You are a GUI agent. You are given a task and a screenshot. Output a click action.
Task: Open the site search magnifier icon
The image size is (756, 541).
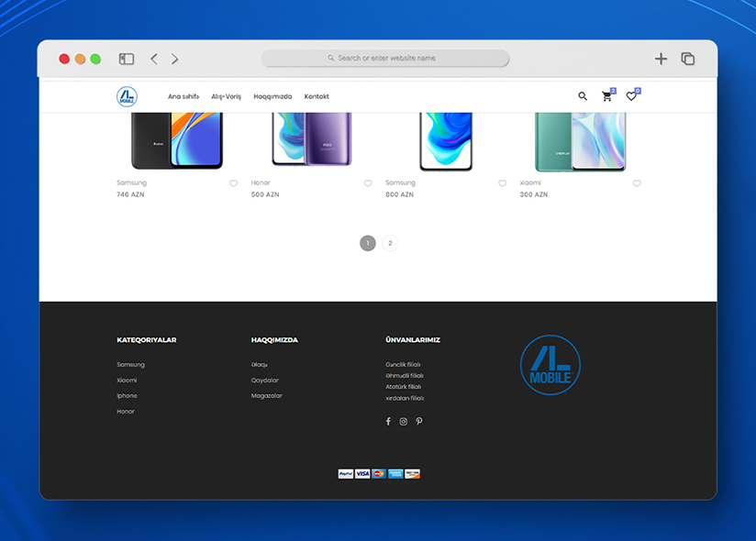click(x=583, y=96)
